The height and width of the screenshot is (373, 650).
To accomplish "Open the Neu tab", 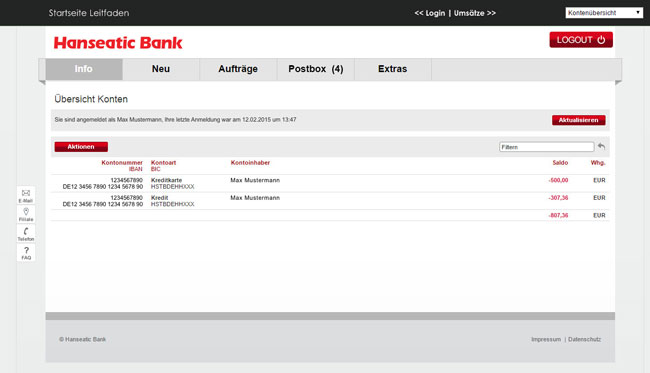I will pyautogui.click(x=161, y=69).
